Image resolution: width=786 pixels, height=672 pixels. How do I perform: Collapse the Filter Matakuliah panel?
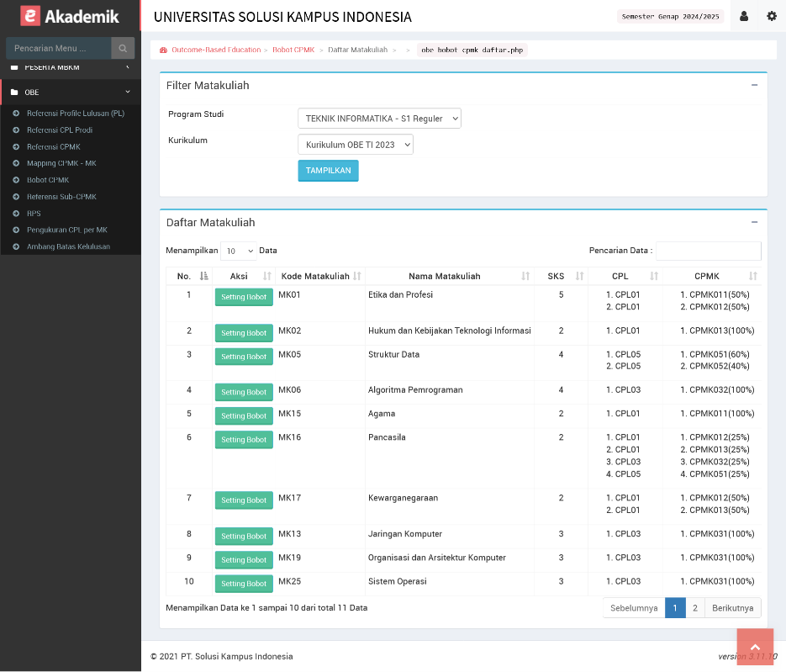pos(754,85)
